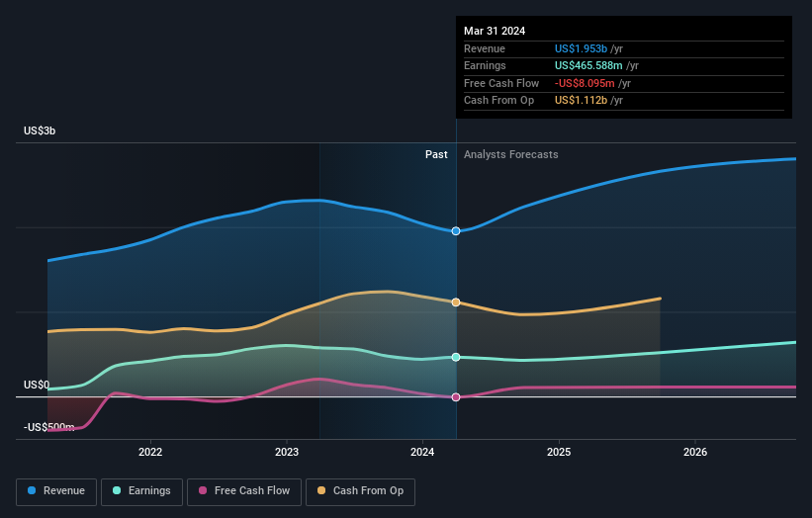Click the orange Cash From Op data point marker
812x518 pixels.
[456, 302]
